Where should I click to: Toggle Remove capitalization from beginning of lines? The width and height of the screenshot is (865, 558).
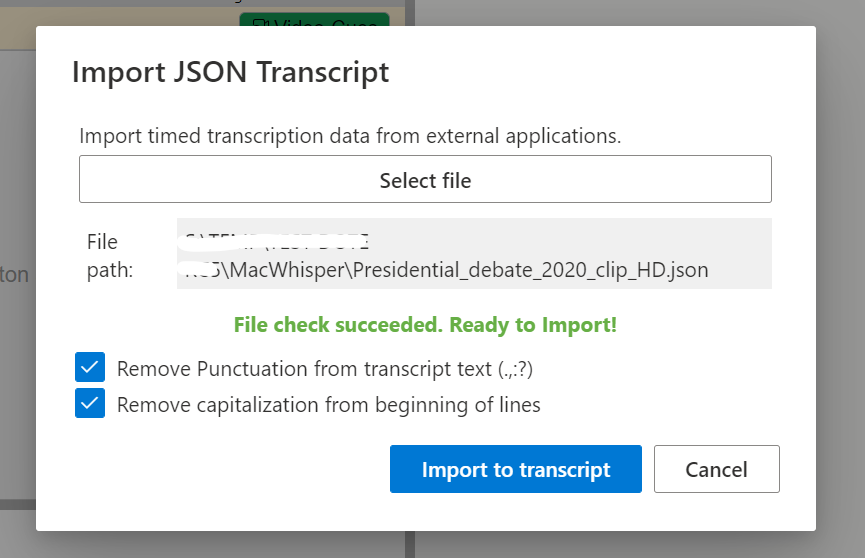click(x=90, y=403)
